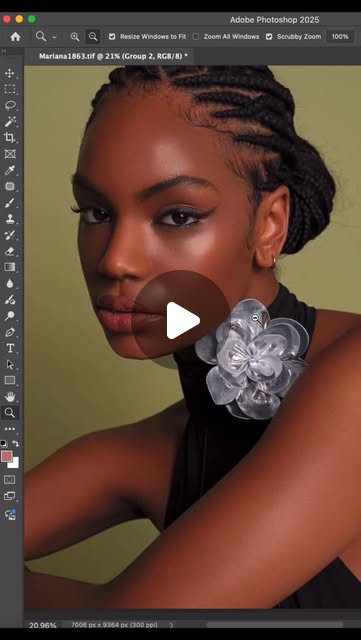361x640 pixels.
Task: Select the History Brush tool
Action: (x=10, y=235)
